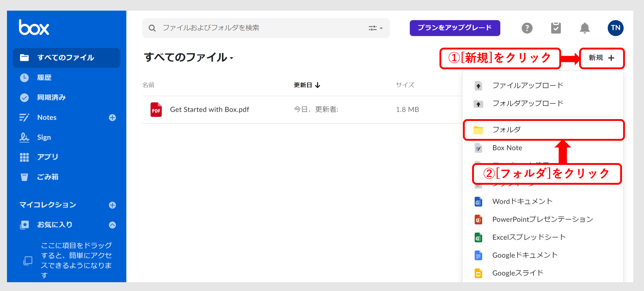Click the Excel icon
Screen dimensions: 644x291
[478, 237]
